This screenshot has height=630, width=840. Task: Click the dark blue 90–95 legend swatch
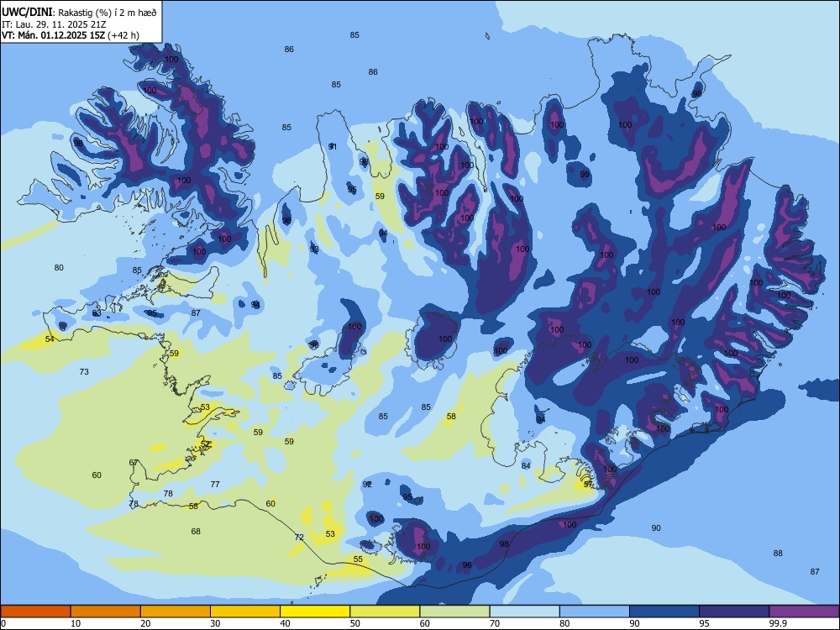[x=664, y=612]
